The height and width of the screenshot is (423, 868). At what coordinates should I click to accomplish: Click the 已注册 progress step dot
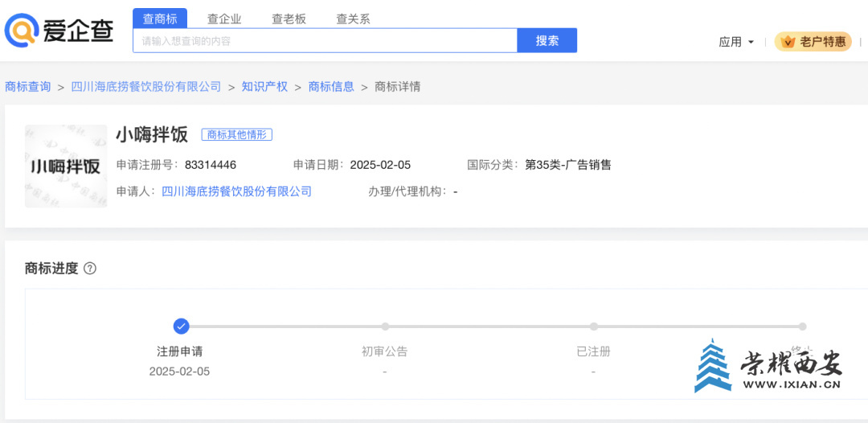[593, 326]
